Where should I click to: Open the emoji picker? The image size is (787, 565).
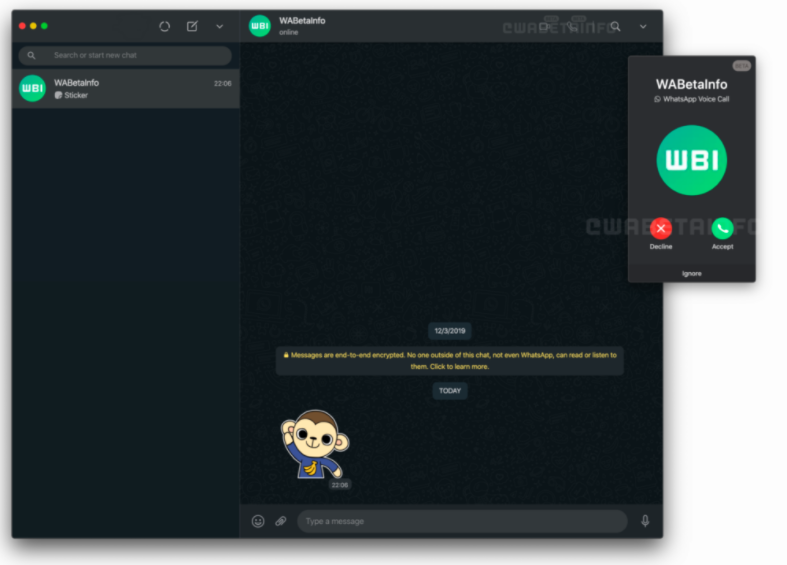258,521
